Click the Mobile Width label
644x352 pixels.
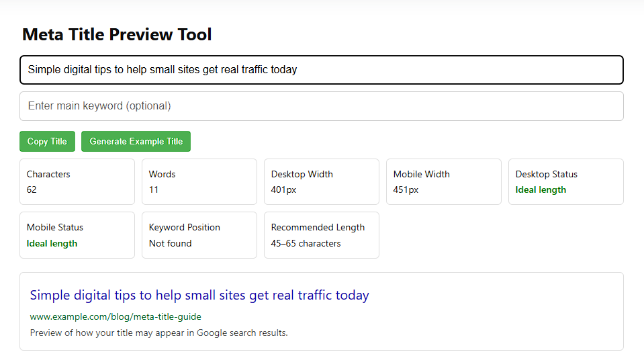tap(421, 174)
